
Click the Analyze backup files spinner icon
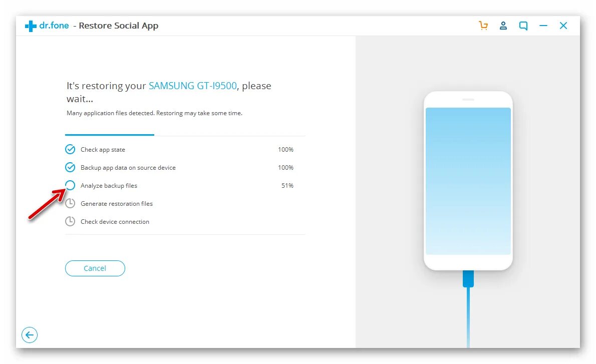tap(70, 185)
